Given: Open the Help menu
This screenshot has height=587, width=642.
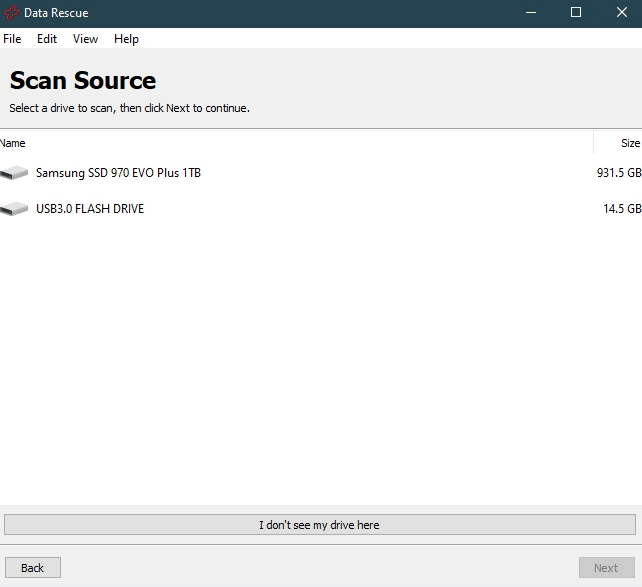Looking at the screenshot, I should [126, 39].
